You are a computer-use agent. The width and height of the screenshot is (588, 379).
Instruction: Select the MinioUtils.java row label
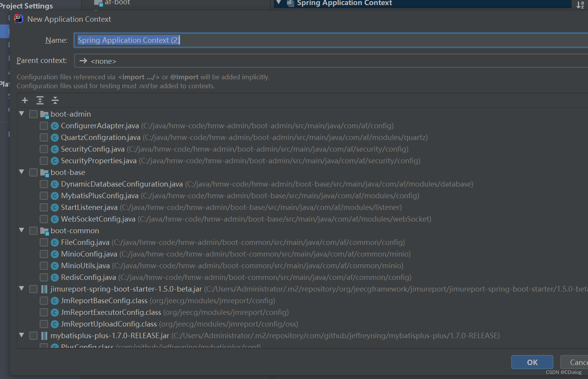85,266
